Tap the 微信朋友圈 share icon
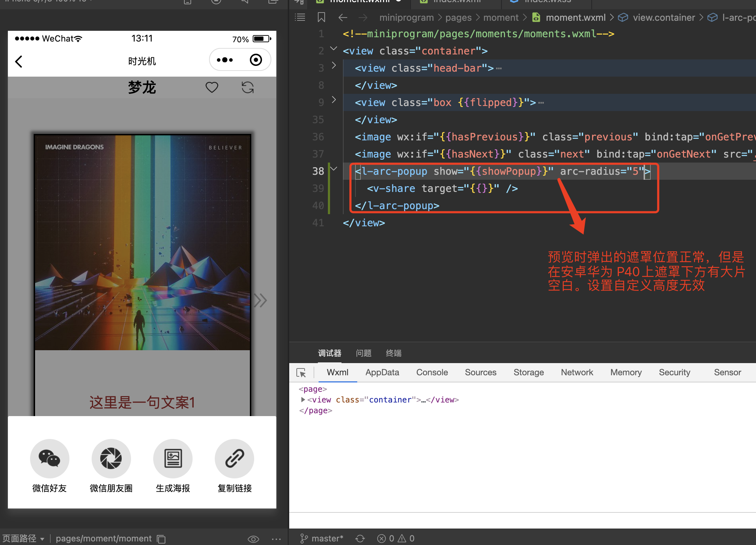 pos(111,459)
